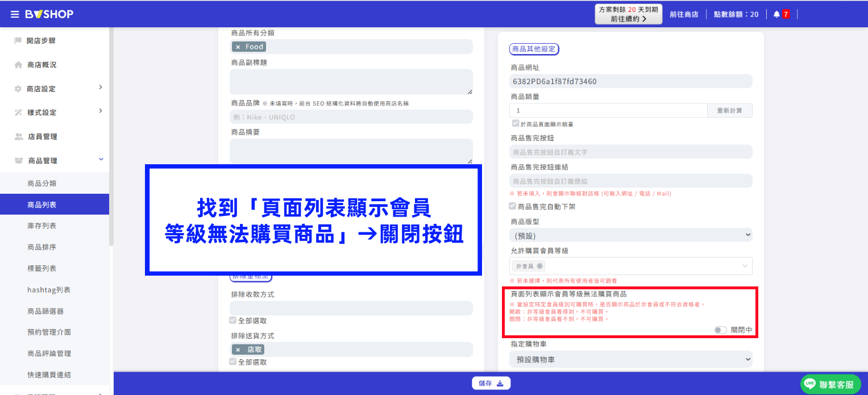This screenshot has width=868, height=395.
Task: Open 快速購買連結 in sidebar
Action: [x=49, y=375]
